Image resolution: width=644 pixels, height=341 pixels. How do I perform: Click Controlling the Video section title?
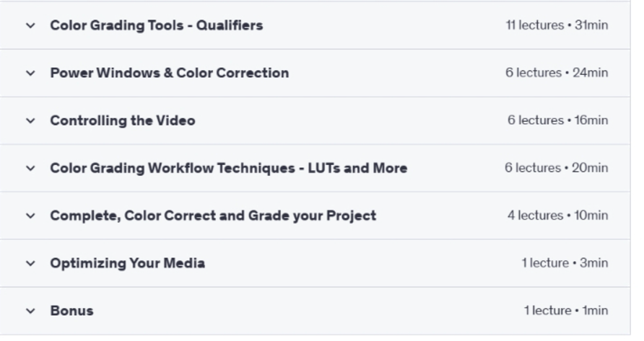(123, 120)
